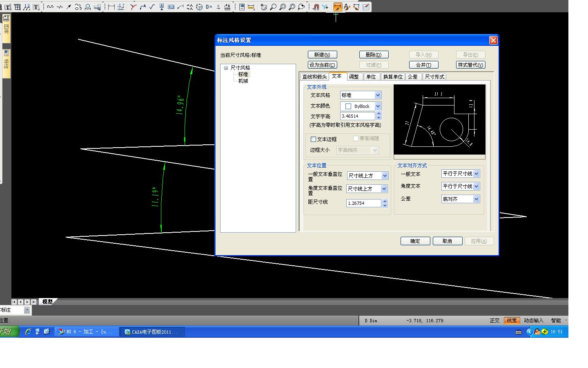Click the 文字字高 text height input field

(357, 116)
